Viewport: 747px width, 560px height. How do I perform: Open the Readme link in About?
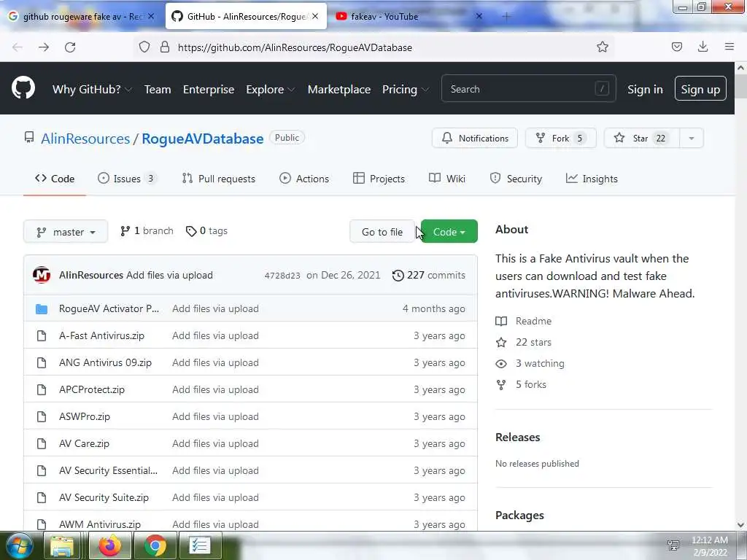pyautogui.click(x=533, y=321)
